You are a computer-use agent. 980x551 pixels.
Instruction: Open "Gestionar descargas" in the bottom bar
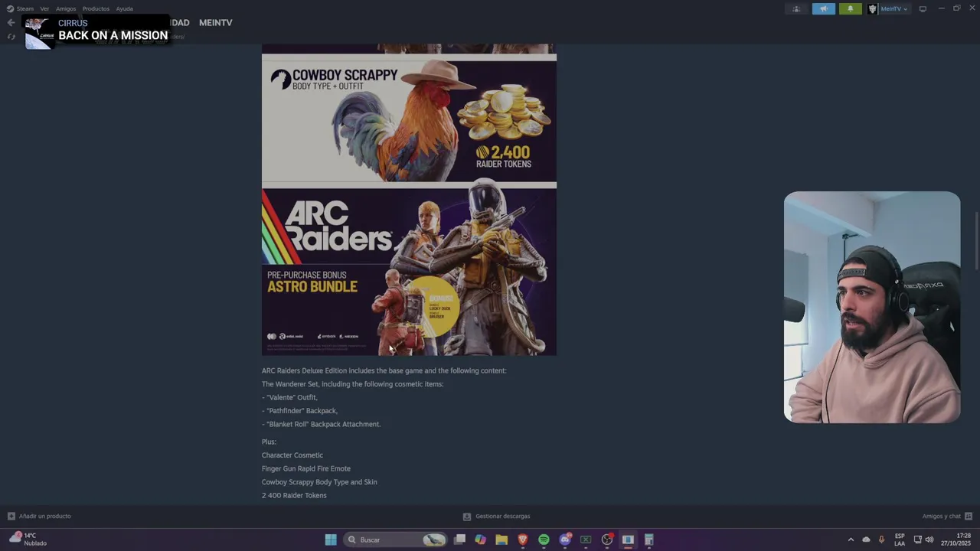497,517
